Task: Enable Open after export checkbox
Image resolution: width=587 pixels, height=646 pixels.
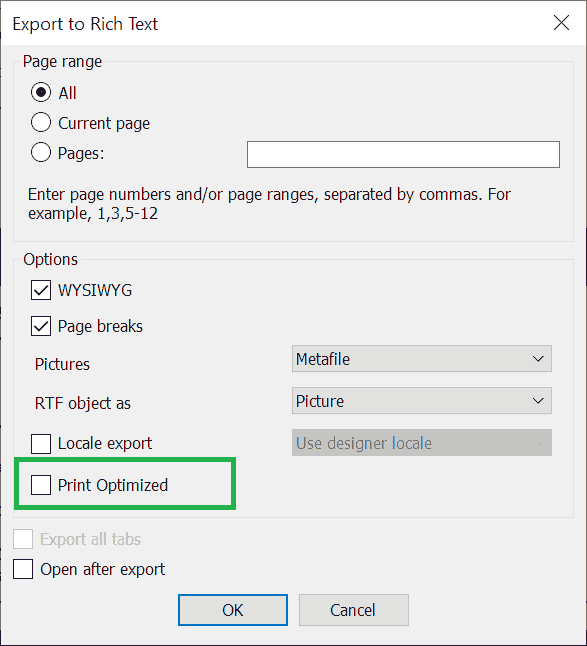Action: click(x=23, y=569)
